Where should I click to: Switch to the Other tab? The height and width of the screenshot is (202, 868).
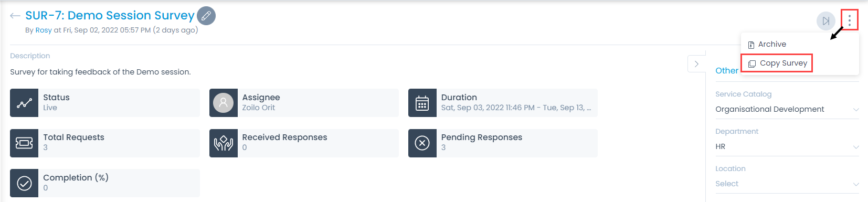pos(727,70)
